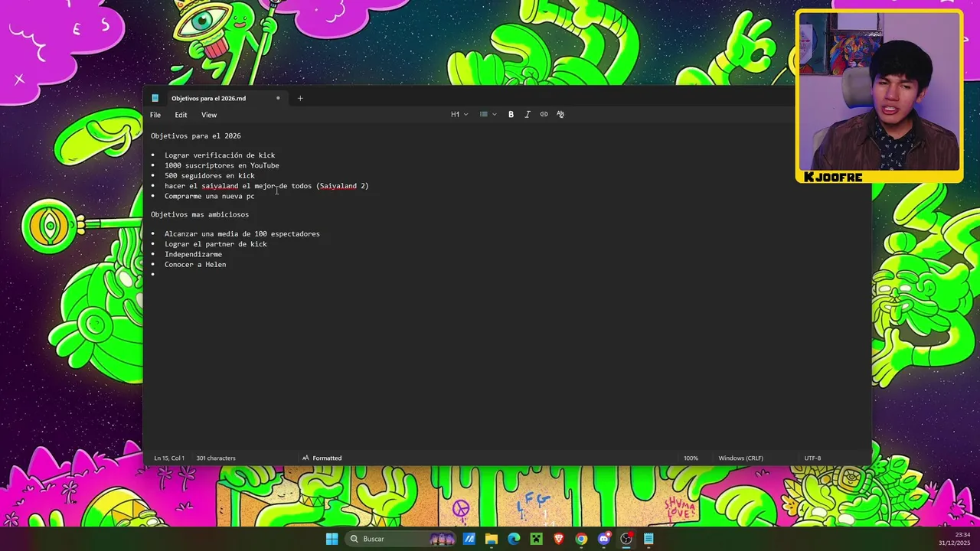Click heading "Objetivos mas ambiciosos"

200,215
